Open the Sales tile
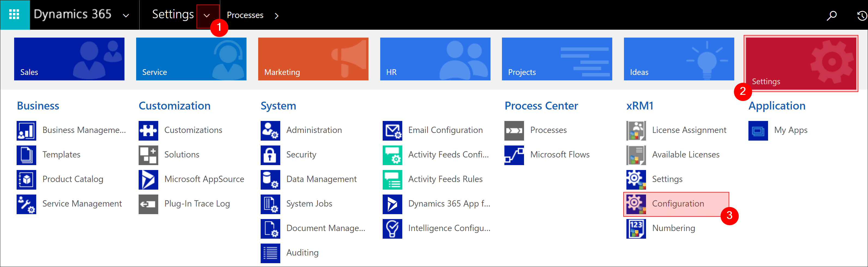The height and width of the screenshot is (267, 868). [x=69, y=59]
